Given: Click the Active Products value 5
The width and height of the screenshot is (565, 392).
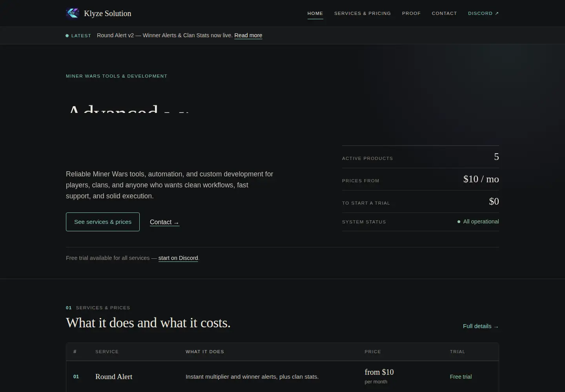Looking at the screenshot, I should click(496, 157).
